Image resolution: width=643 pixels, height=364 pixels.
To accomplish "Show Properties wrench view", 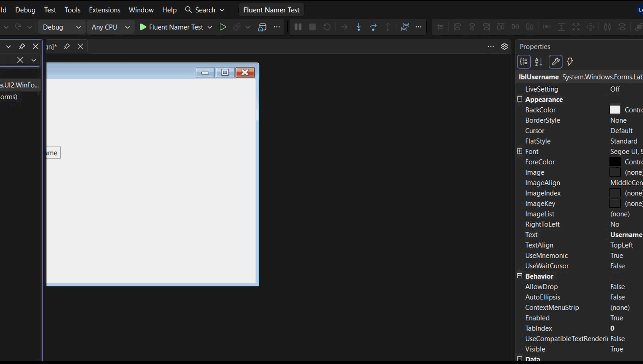I will [x=556, y=62].
